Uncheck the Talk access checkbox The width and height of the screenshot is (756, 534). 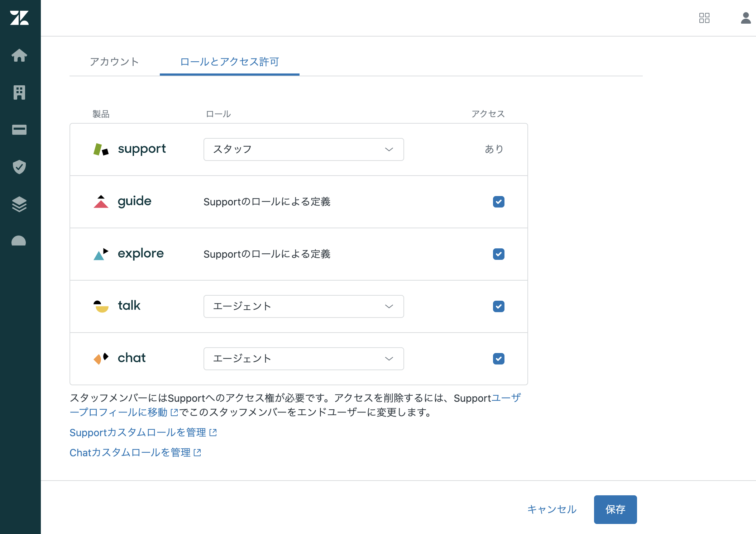pos(499,306)
